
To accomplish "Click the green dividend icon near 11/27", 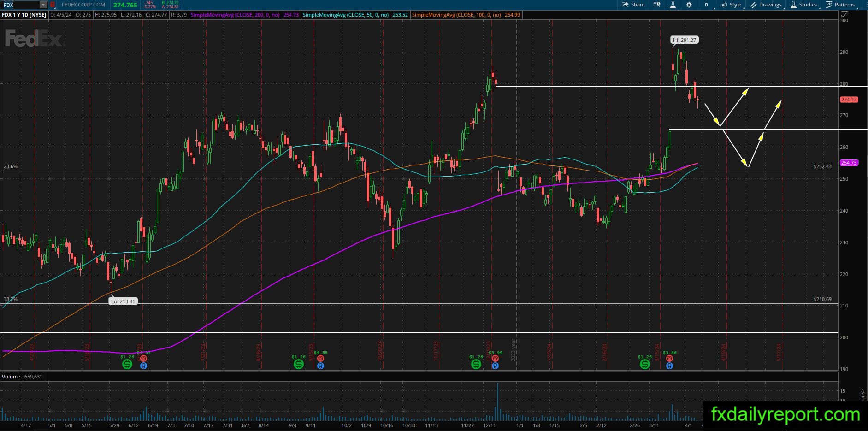I will coord(476,364).
